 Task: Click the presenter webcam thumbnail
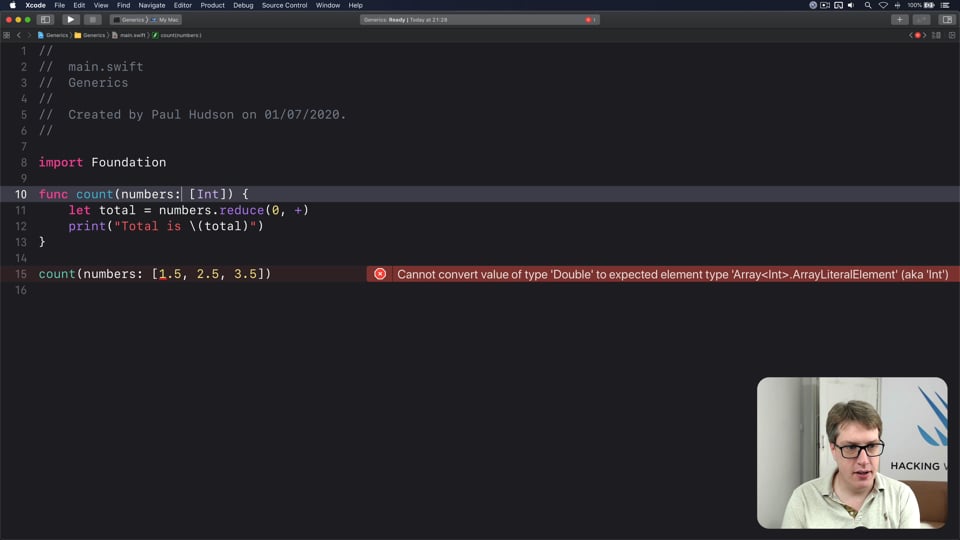[852, 452]
